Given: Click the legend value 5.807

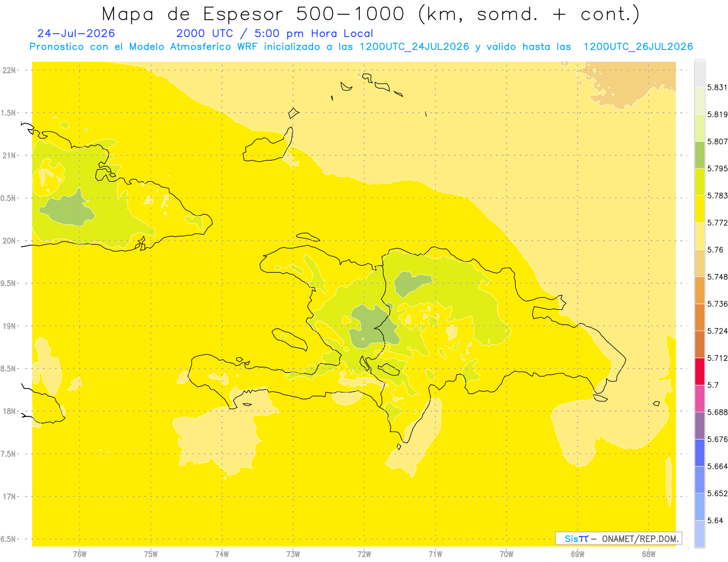Looking at the screenshot, I should pos(718,141).
